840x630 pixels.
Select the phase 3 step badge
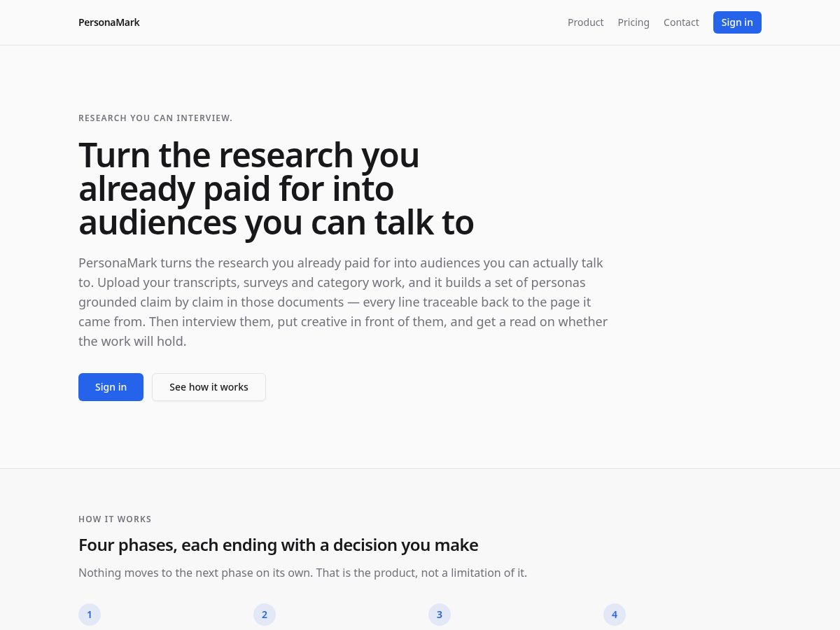pyautogui.click(x=440, y=615)
